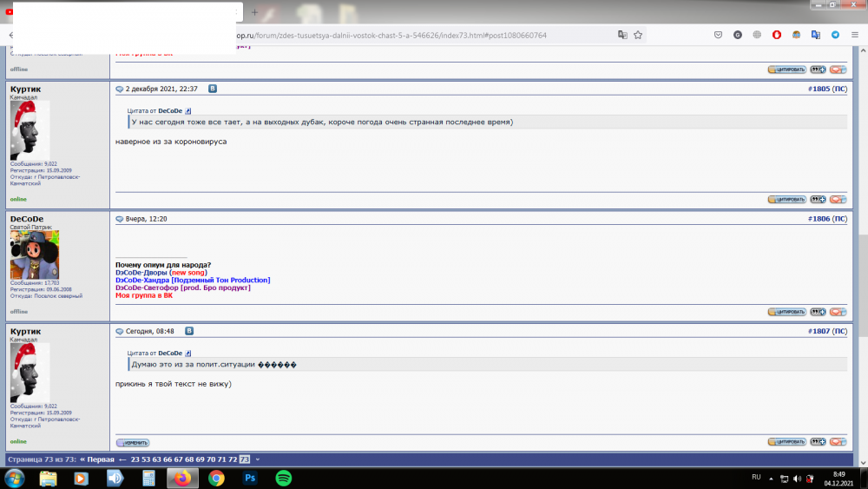The image size is (868, 489).
Task: Open Windows Explorer from taskbar
Action: 48,479
